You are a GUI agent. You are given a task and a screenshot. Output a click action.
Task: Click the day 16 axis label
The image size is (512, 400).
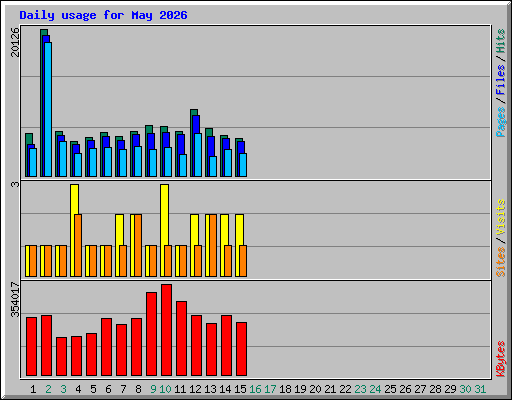coord(255,389)
